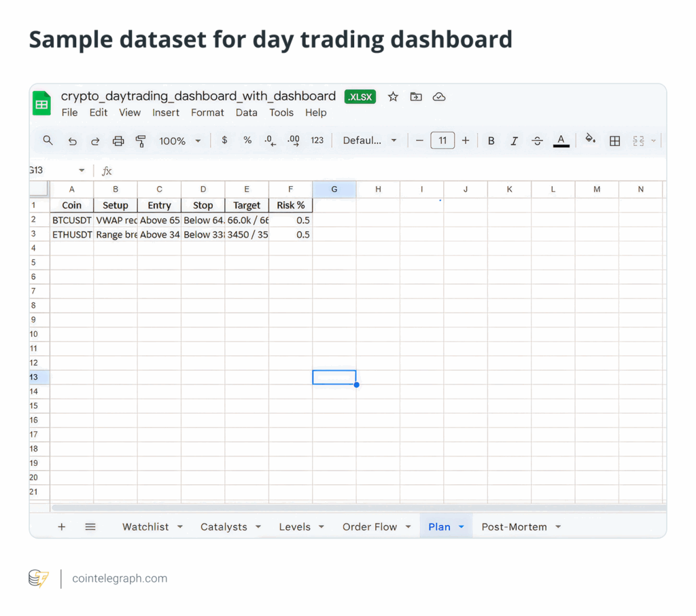Open the Insert menu

pyautogui.click(x=166, y=113)
